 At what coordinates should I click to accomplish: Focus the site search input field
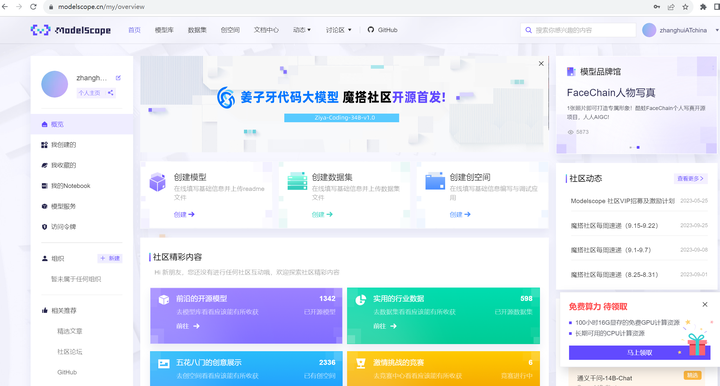pos(579,30)
